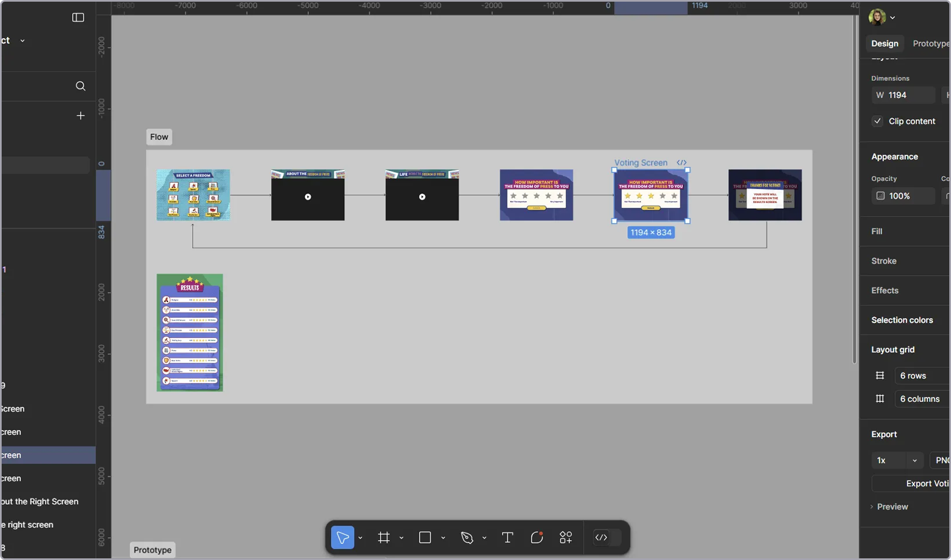Switch to the Design tab
The image size is (951, 560).
coord(884,44)
